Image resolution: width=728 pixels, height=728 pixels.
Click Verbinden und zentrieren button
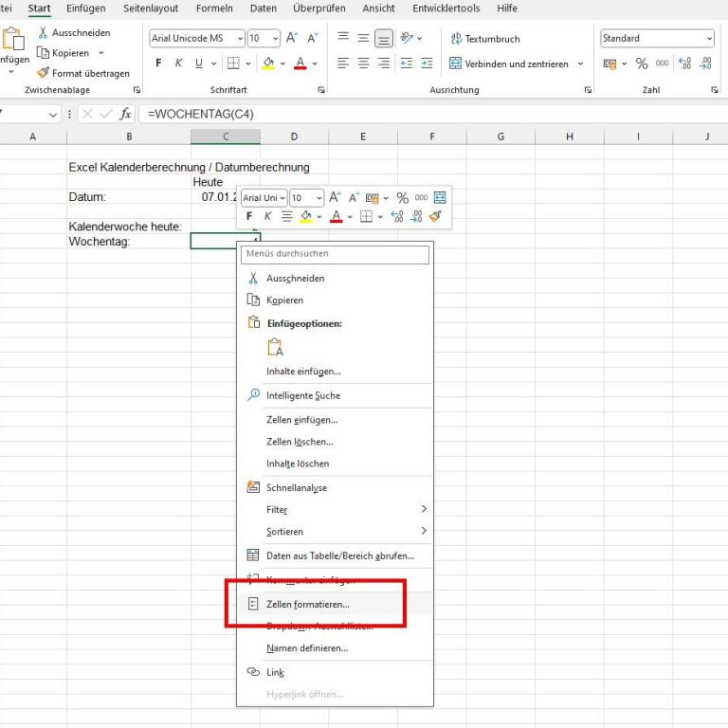point(515,64)
